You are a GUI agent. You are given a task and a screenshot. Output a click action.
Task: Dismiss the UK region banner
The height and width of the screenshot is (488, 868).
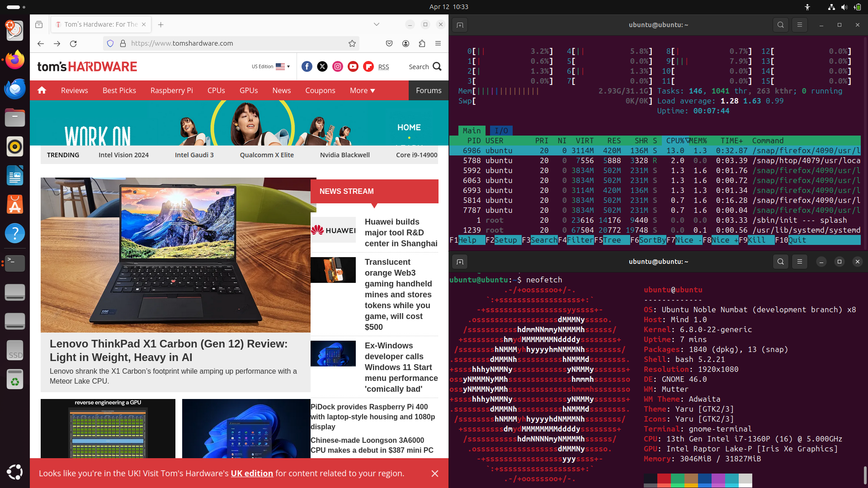pyautogui.click(x=434, y=473)
